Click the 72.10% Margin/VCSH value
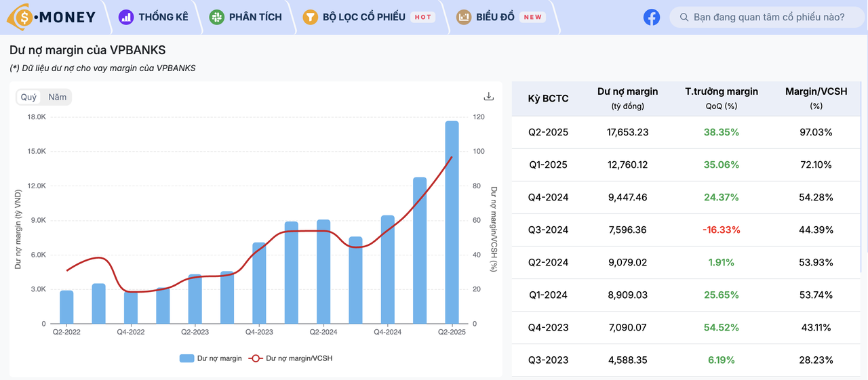 (x=816, y=165)
